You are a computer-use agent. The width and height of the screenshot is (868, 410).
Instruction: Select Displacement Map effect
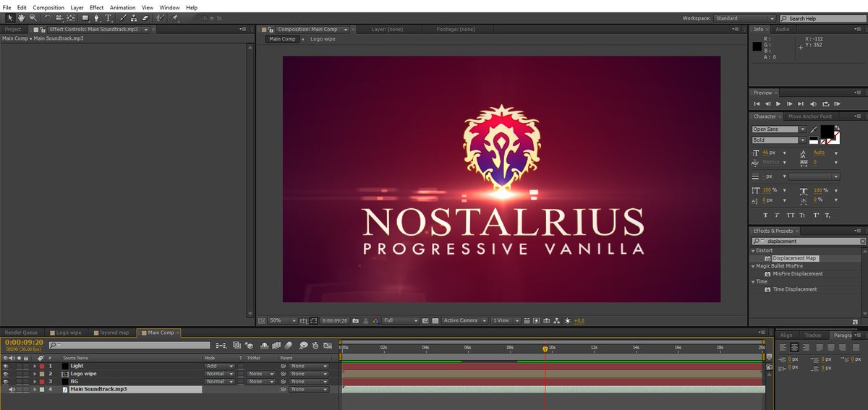pyautogui.click(x=794, y=258)
